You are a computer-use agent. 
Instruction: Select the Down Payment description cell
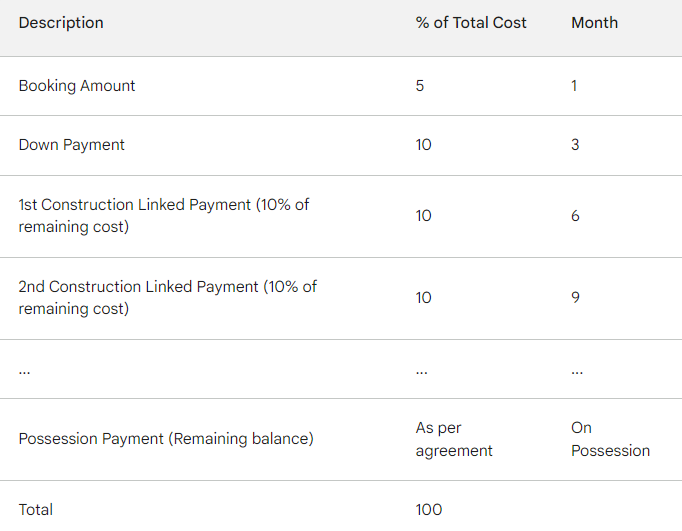coord(71,145)
